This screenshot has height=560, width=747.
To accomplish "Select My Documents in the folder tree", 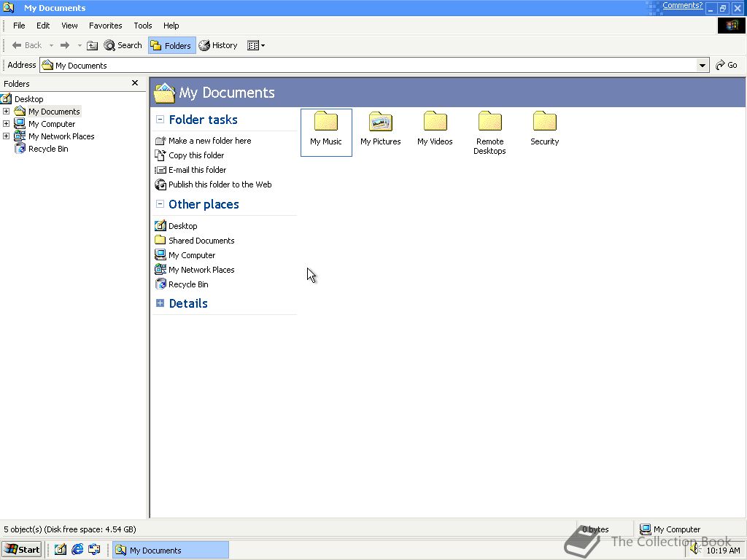I will [54, 112].
